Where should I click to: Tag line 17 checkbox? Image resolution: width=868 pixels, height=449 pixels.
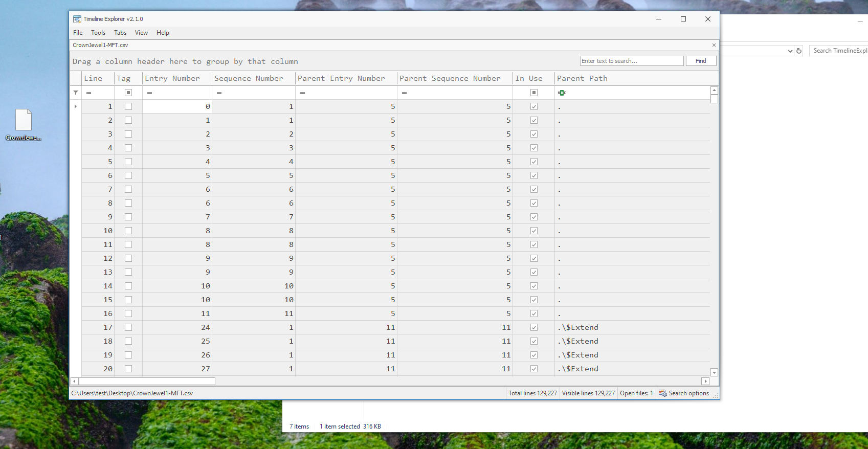coord(128,327)
